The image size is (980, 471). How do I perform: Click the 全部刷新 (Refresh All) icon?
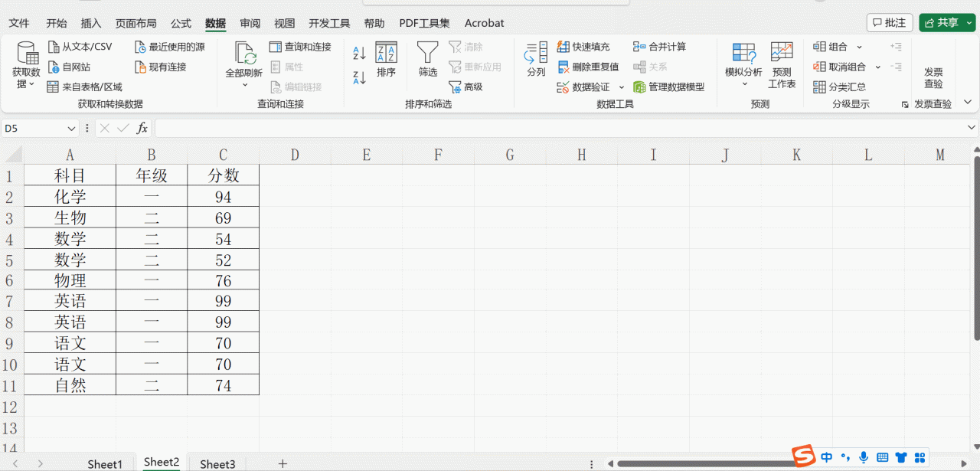click(245, 53)
